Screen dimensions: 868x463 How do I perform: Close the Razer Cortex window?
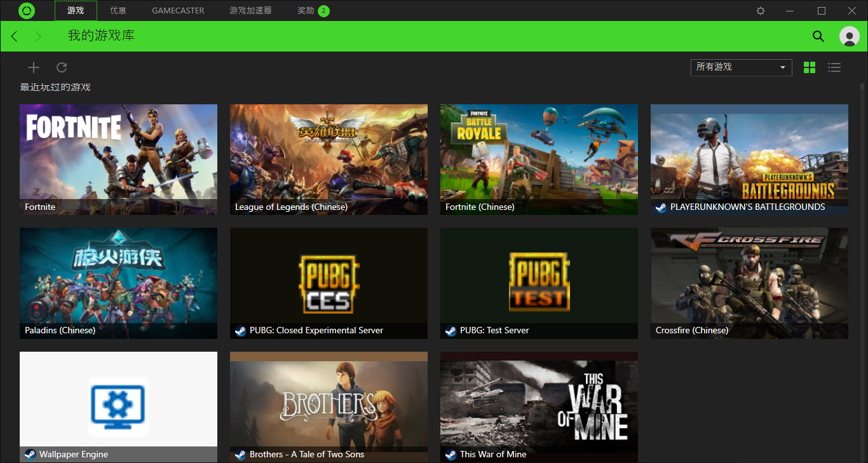852,11
